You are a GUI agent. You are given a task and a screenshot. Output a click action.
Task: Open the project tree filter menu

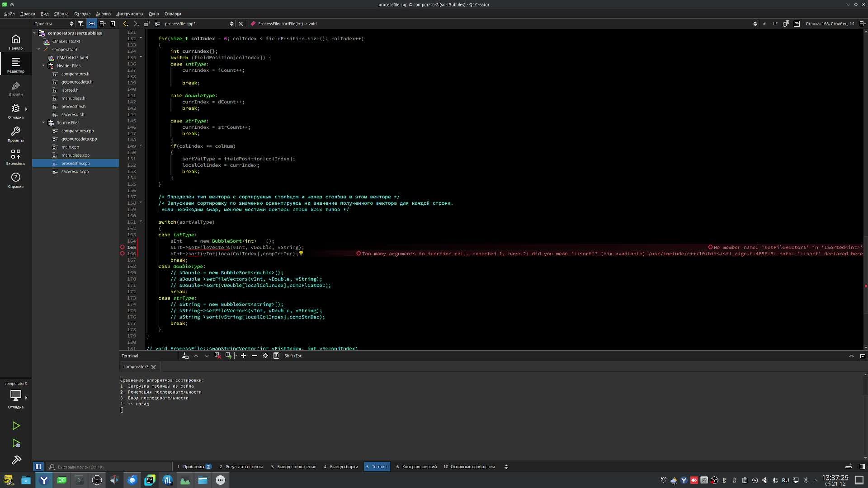(80, 23)
